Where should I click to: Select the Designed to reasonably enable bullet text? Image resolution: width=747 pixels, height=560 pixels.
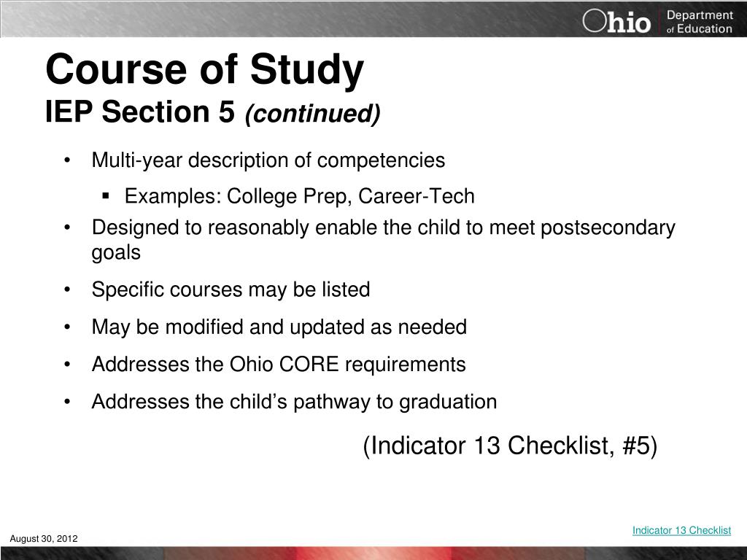pos(384,227)
